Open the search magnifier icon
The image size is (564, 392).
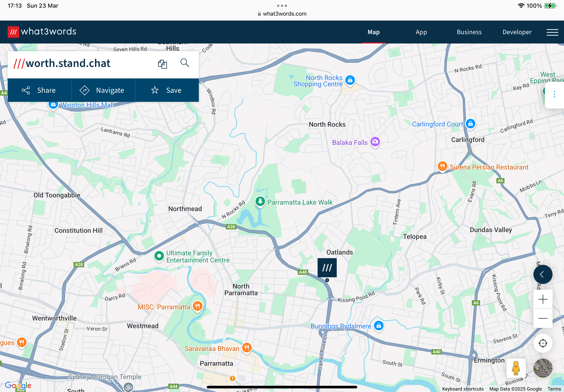tap(185, 63)
